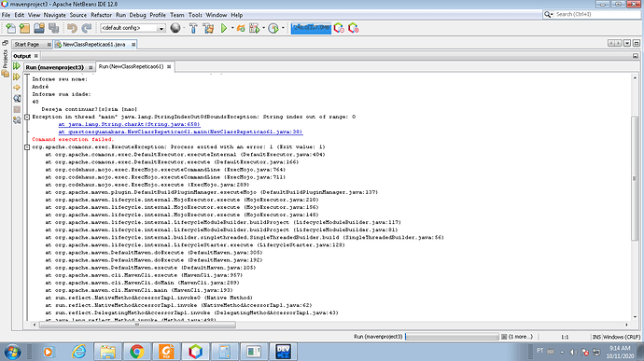Click the volume icon in system tray
This screenshot has width=644, height=361.
click(573, 352)
